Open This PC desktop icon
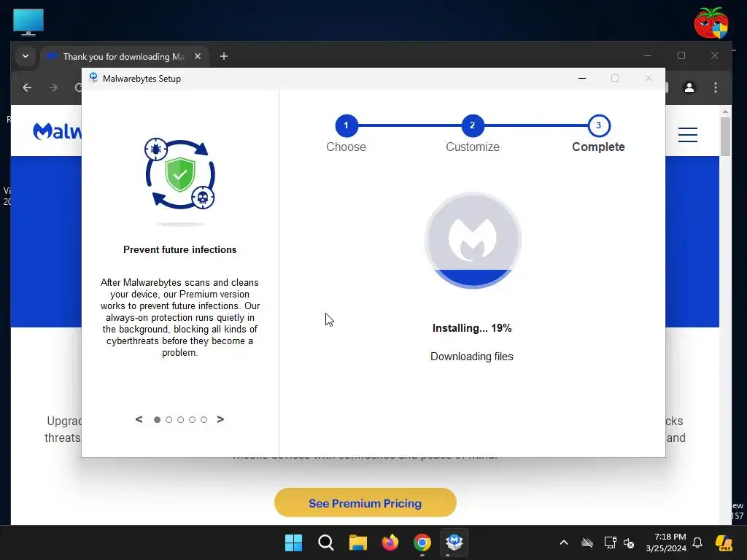Image resolution: width=747 pixels, height=560 pixels. [x=28, y=23]
